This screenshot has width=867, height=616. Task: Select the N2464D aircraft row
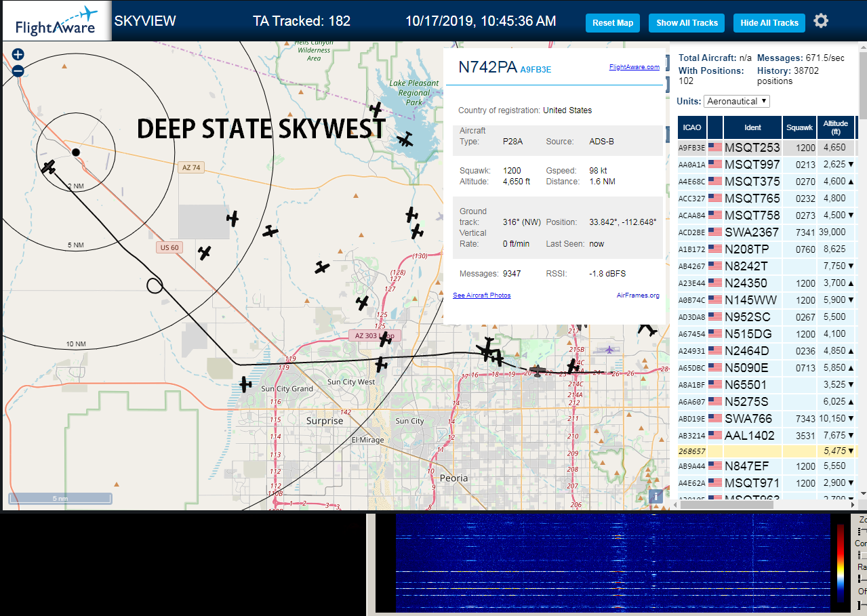tap(767, 351)
